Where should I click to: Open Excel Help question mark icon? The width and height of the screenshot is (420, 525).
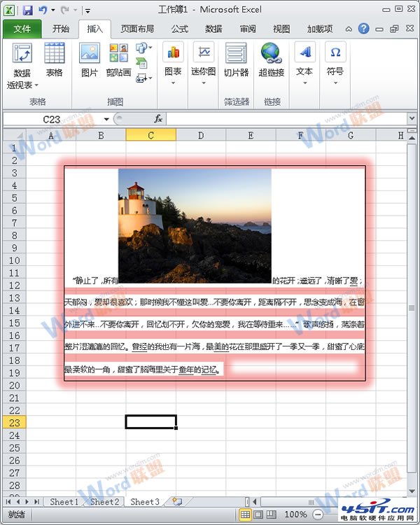pos(363,29)
